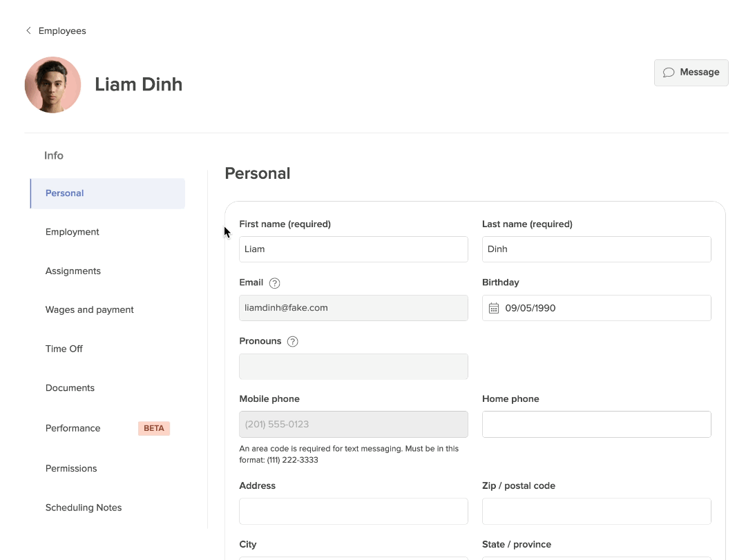
Task: Click the Last name input field
Action: pos(596,249)
